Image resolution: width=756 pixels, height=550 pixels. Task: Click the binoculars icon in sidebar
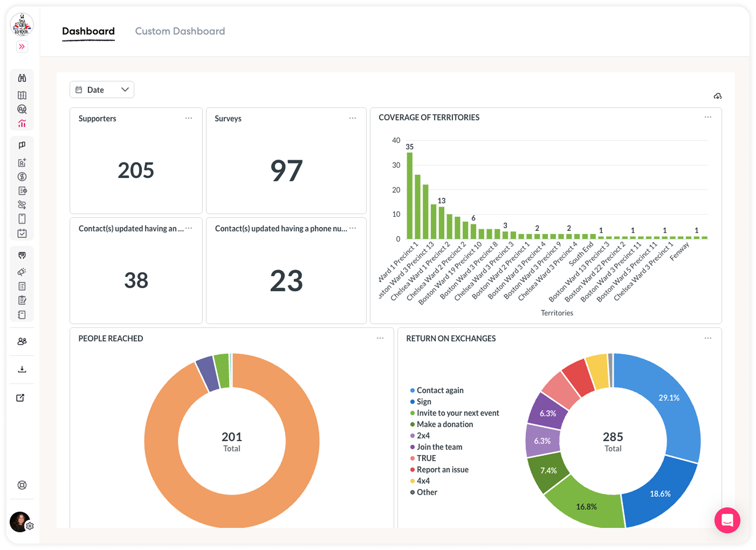pyautogui.click(x=22, y=78)
